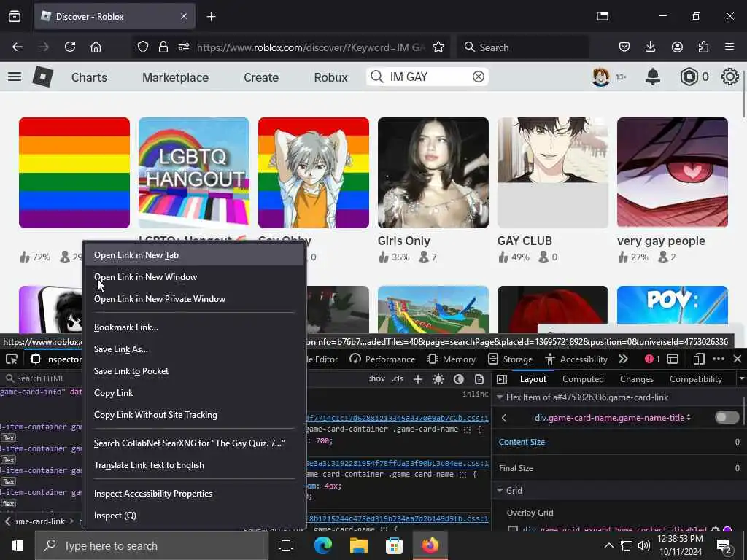747x560 pixels.
Task: Open the game-name-title element selector dropdown
Action: 613,418
